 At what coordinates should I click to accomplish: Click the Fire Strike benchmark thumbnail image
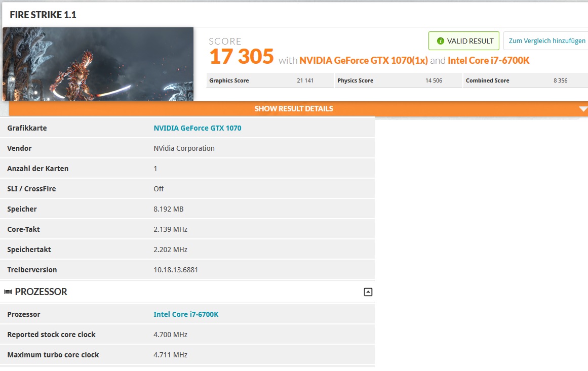click(98, 64)
